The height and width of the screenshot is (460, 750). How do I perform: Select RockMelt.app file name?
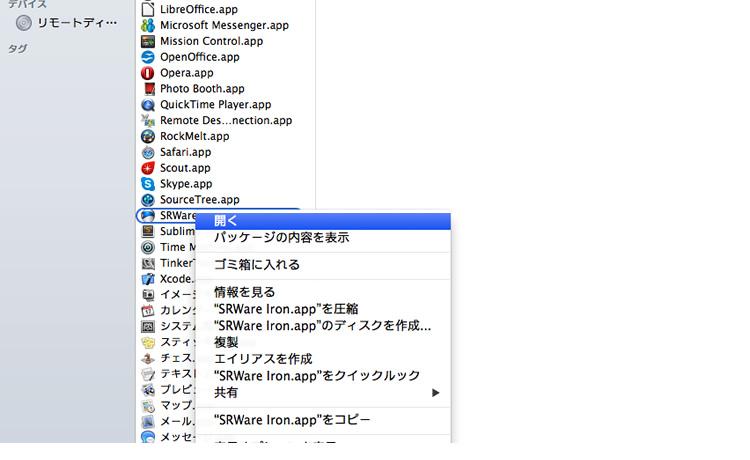pyautogui.click(x=194, y=136)
